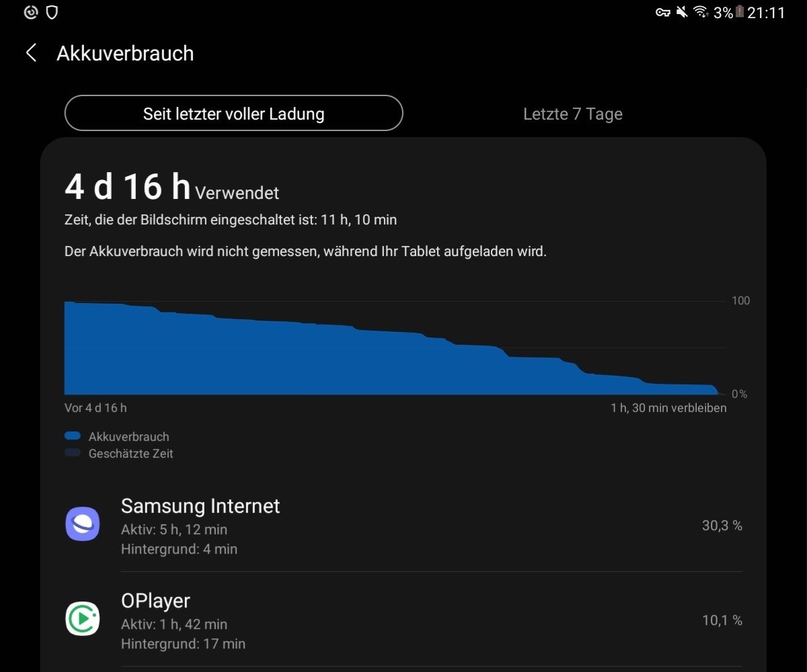Tap 'Aktiv: 5 h, 12 min' text
The width and height of the screenshot is (807, 672).
point(174,530)
